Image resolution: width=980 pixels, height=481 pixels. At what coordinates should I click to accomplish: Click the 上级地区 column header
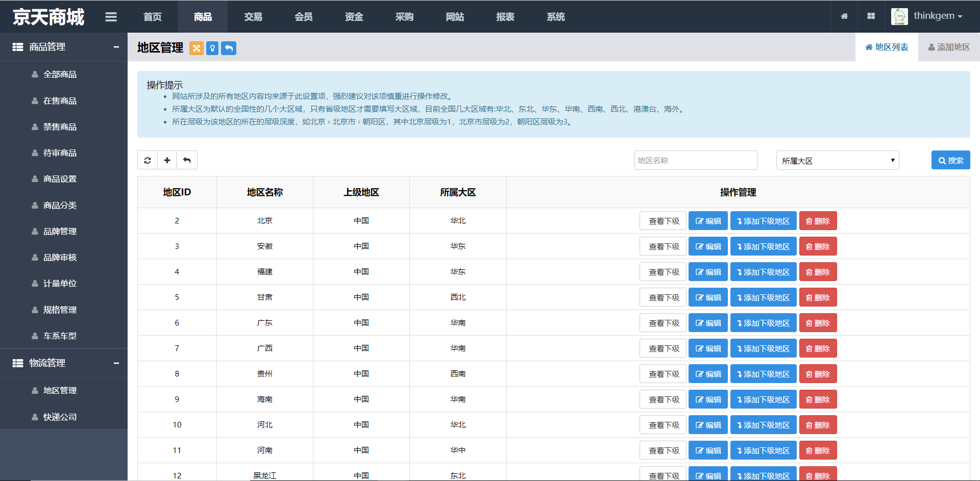pos(361,192)
